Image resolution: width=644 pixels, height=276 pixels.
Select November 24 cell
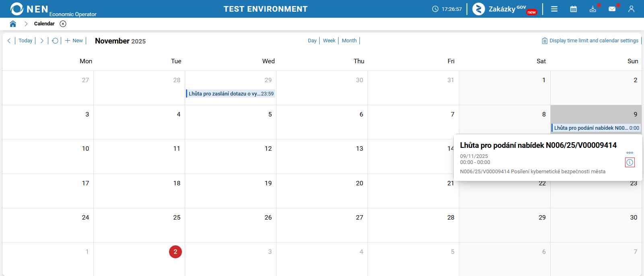tap(48, 225)
